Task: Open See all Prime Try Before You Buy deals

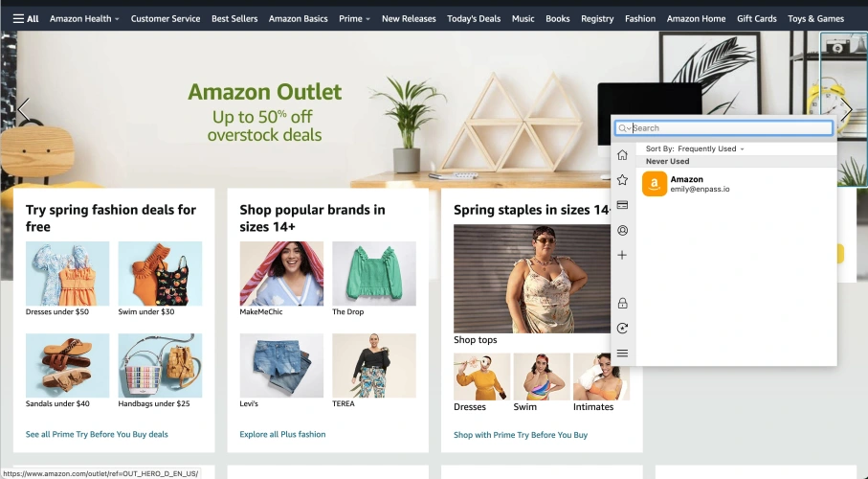Action: point(97,434)
